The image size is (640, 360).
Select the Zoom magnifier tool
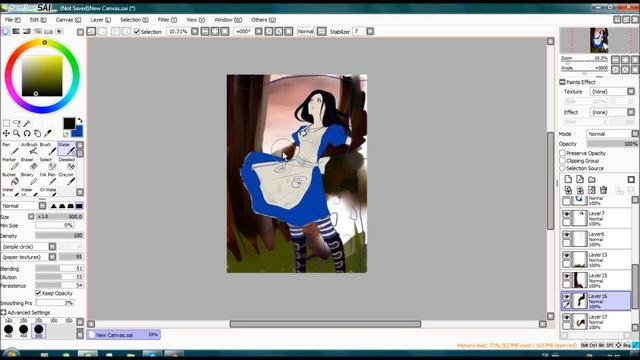(16, 133)
